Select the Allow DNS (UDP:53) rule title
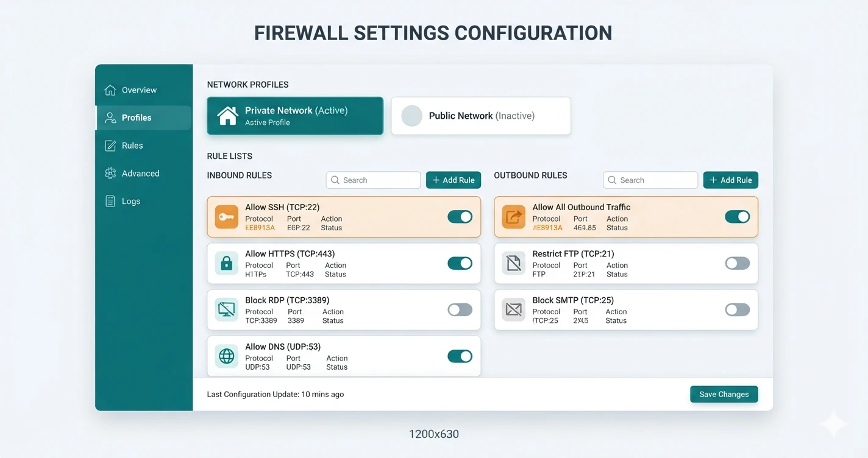Image resolution: width=868 pixels, height=458 pixels. click(x=283, y=347)
